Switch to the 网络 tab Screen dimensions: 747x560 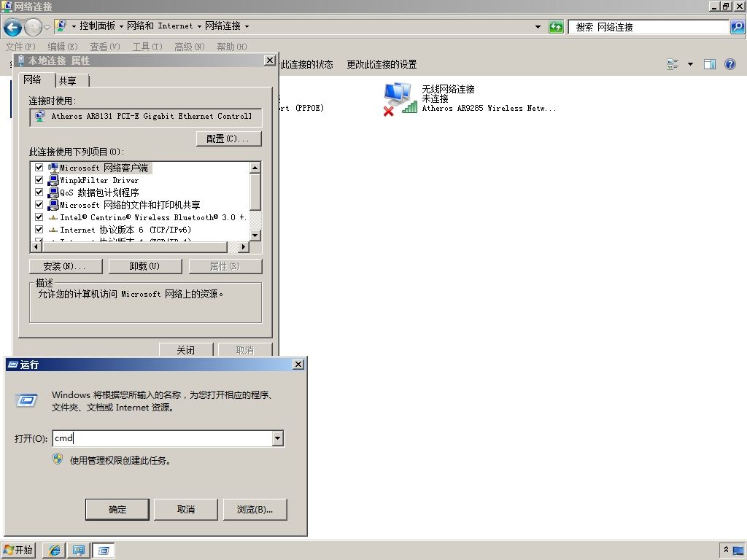pos(32,80)
